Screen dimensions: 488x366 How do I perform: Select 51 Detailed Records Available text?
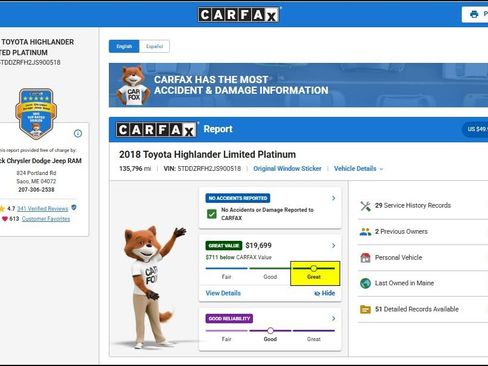[x=417, y=309]
